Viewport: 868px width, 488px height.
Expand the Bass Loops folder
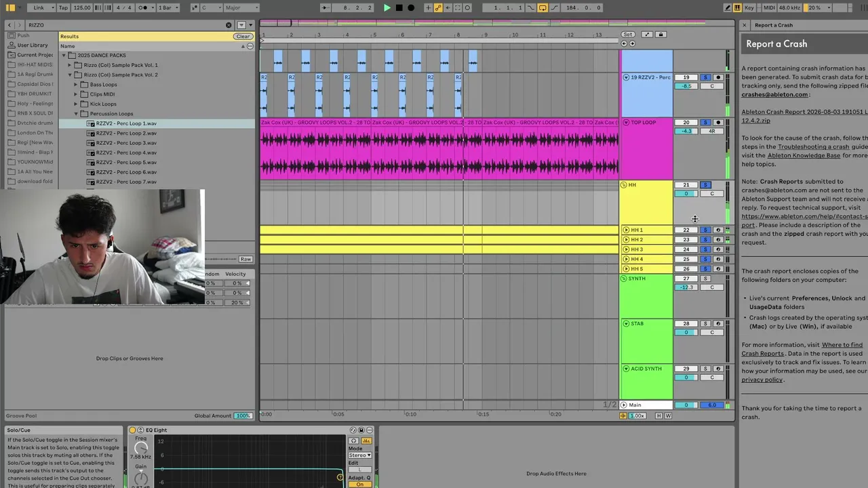[x=76, y=85]
